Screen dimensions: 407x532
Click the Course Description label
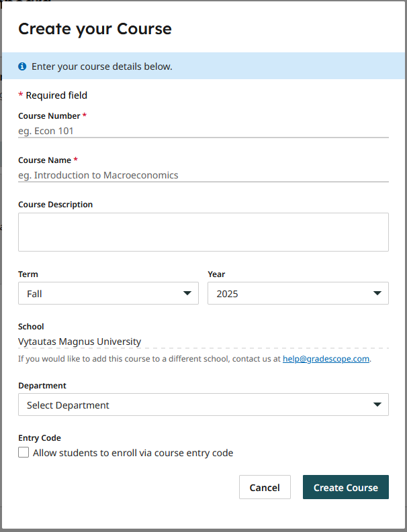(55, 205)
